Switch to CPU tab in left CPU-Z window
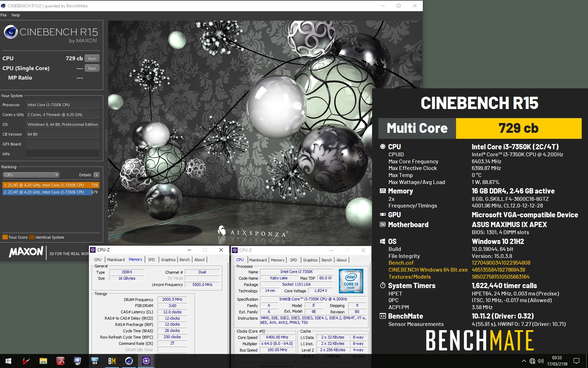 (98, 260)
